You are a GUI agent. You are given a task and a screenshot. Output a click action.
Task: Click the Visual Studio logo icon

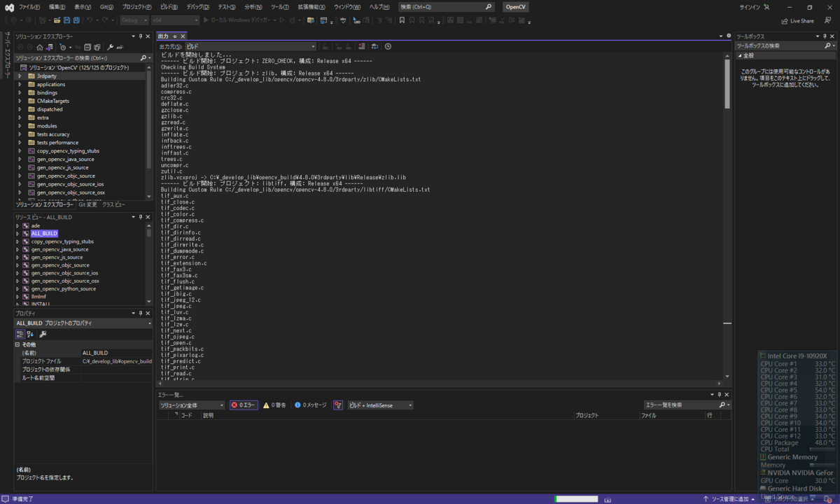tap(9, 7)
